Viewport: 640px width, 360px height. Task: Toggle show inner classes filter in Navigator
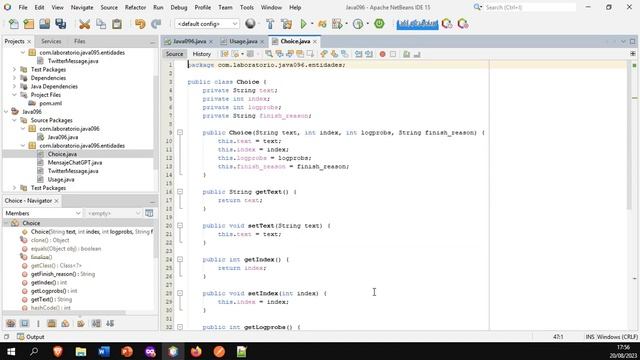65,324
